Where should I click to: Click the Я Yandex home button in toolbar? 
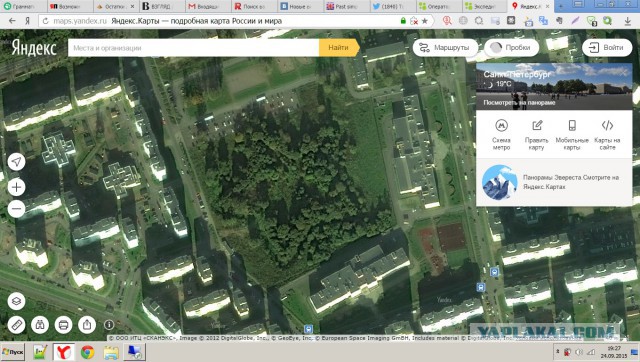pos(28,21)
